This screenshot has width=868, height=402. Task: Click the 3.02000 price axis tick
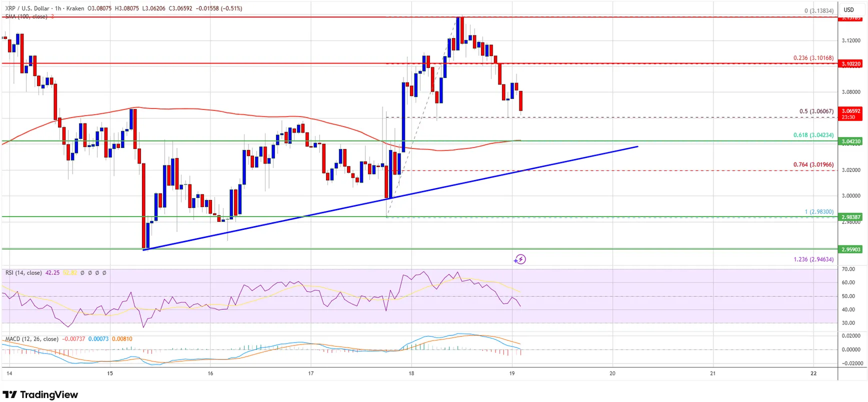click(851, 170)
